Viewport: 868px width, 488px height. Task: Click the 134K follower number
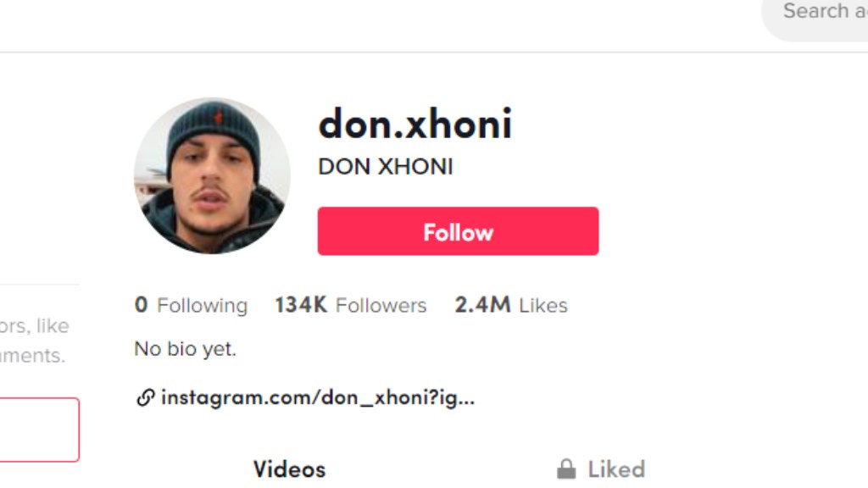[x=301, y=305]
